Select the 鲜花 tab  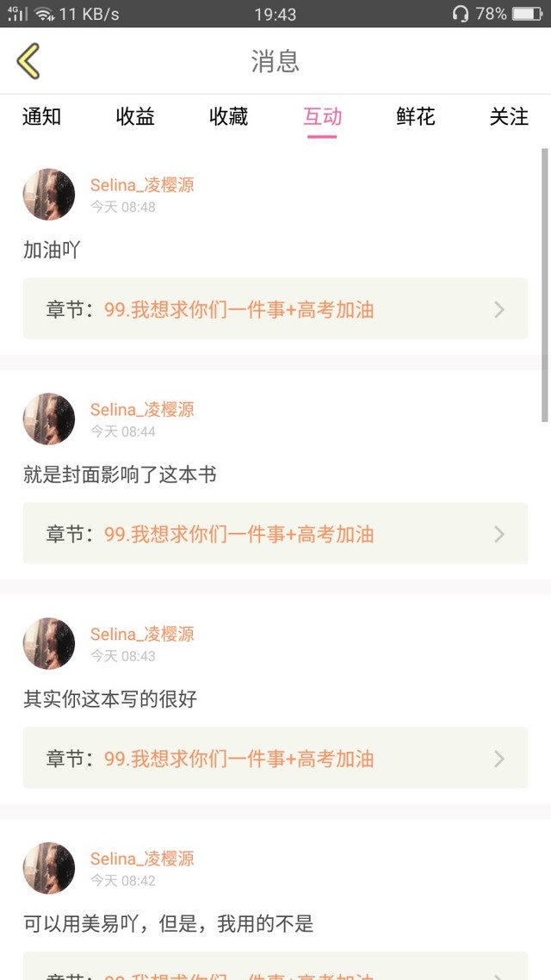(x=416, y=117)
